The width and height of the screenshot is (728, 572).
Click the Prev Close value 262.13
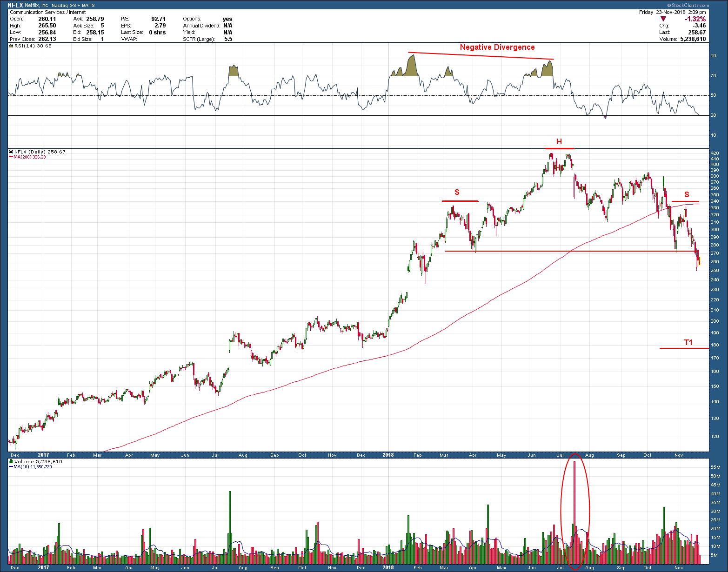click(x=47, y=39)
